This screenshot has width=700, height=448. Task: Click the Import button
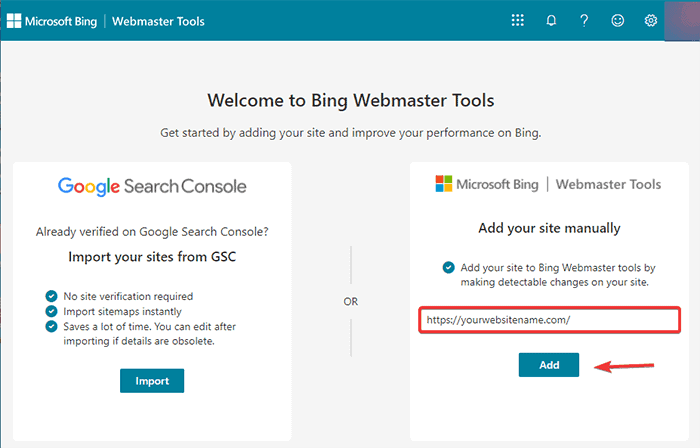pos(152,380)
